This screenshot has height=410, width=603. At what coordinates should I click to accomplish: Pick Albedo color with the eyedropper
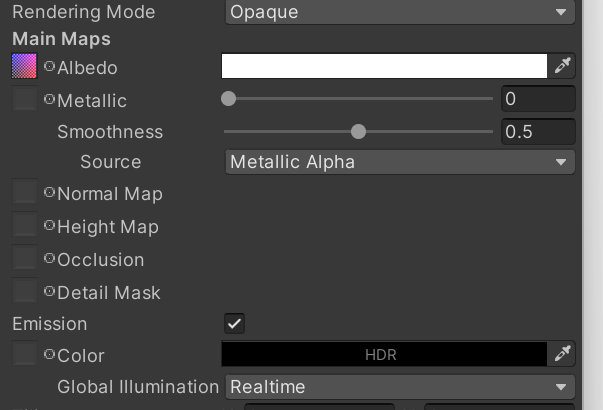[x=562, y=66]
